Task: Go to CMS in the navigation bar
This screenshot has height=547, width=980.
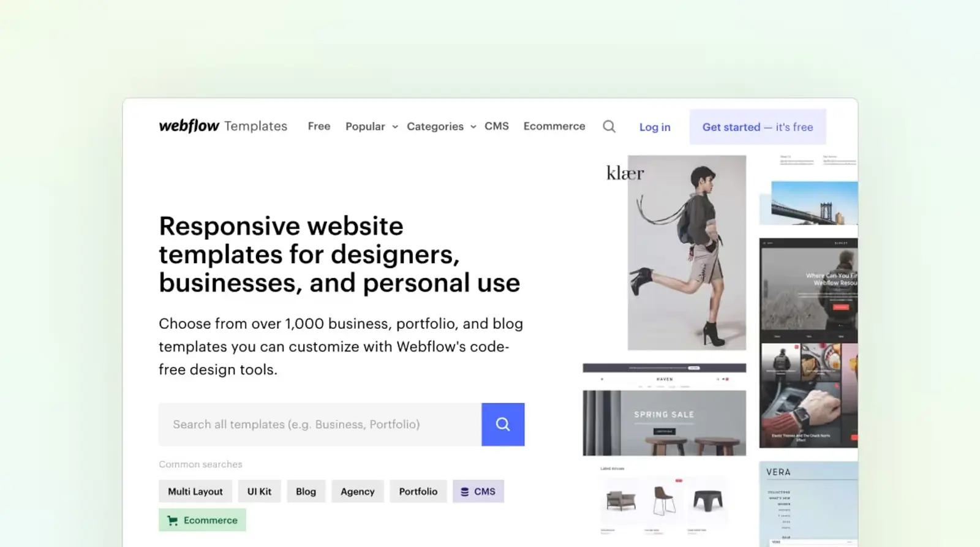Action: pos(497,126)
